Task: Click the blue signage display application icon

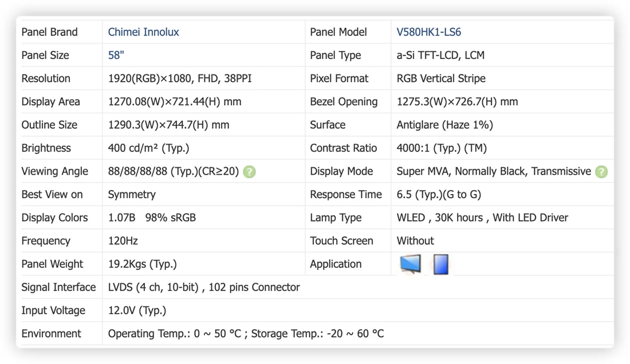Action: pos(441,264)
